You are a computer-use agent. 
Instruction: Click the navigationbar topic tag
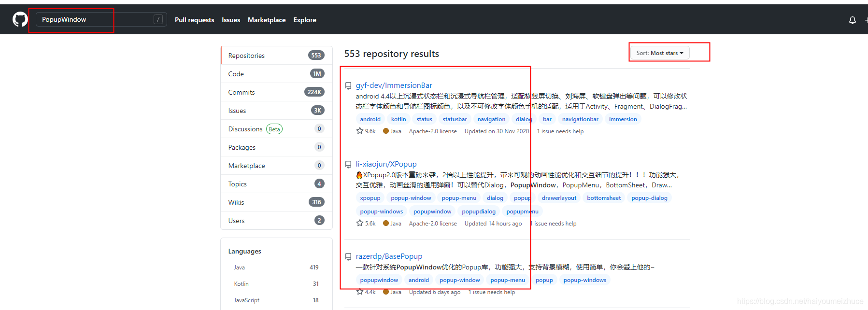click(x=580, y=119)
